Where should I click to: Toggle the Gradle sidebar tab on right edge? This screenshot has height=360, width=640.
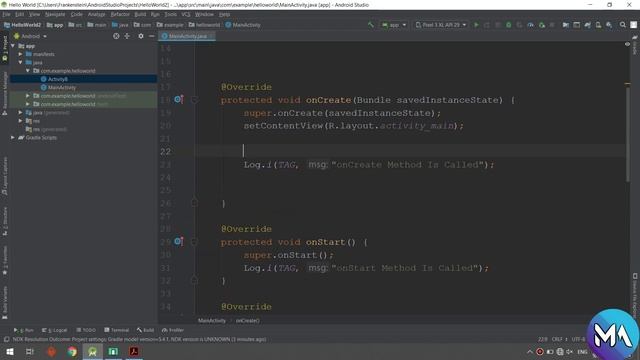coord(635,45)
